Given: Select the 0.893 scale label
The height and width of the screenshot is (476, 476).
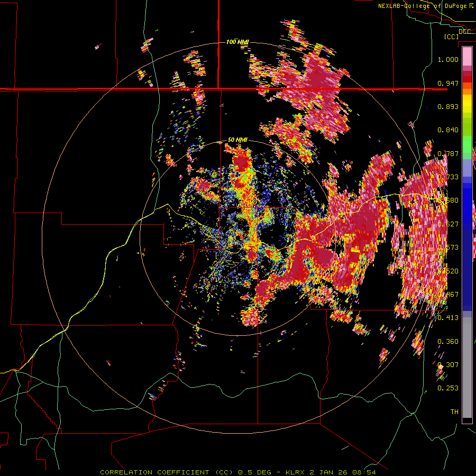Looking at the screenshot, I should point(448,106).
